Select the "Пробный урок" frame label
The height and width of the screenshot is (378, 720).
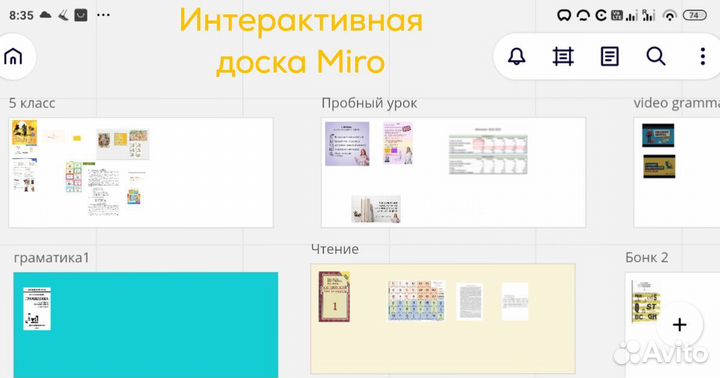point(369,103)
